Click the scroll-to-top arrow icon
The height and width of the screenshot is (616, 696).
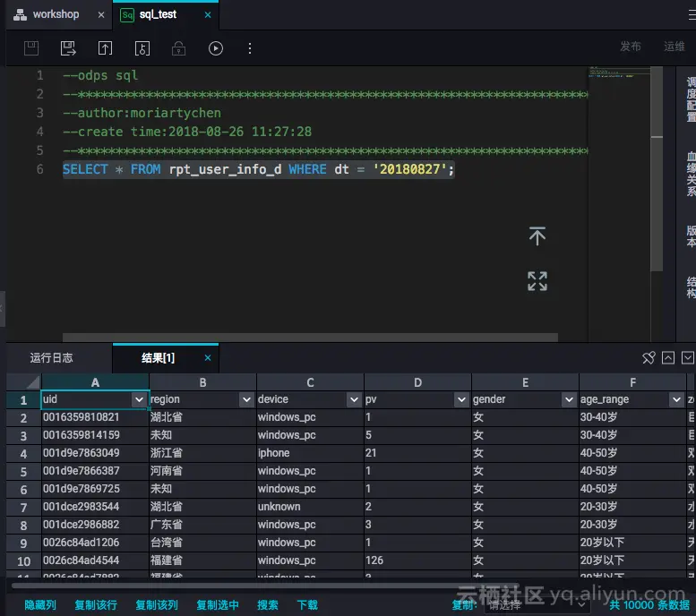537,235
